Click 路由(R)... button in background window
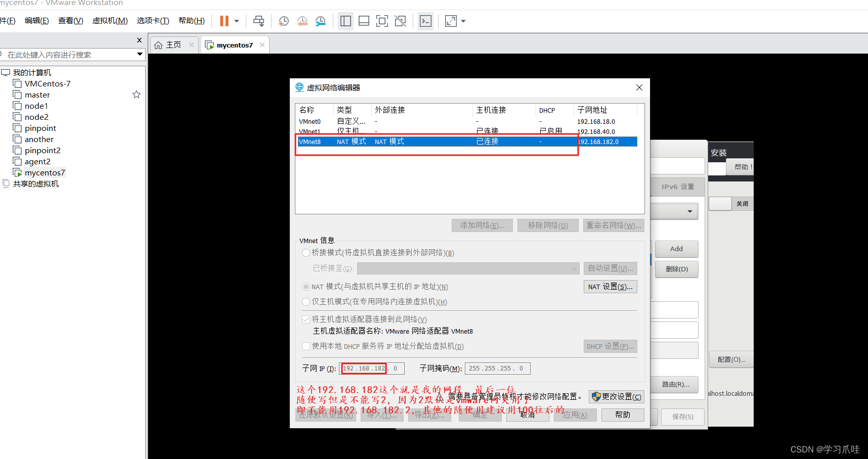The height and width of the screenshot is (459, 868). coord(675,385)
